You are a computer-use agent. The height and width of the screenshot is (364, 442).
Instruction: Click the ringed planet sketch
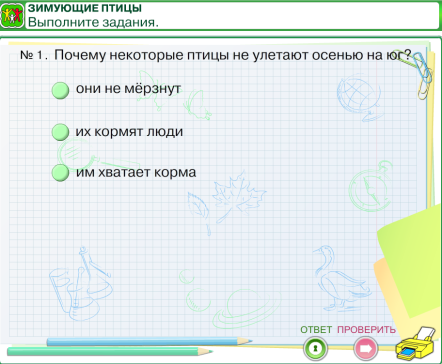[x=247, y=308]
